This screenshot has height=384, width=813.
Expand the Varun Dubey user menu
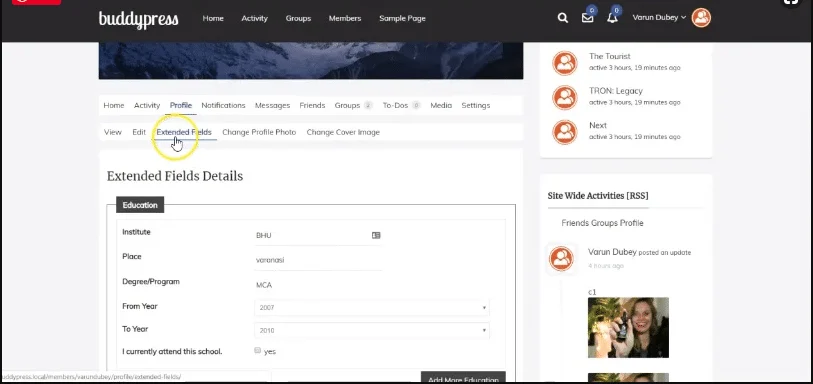point(659,18)
